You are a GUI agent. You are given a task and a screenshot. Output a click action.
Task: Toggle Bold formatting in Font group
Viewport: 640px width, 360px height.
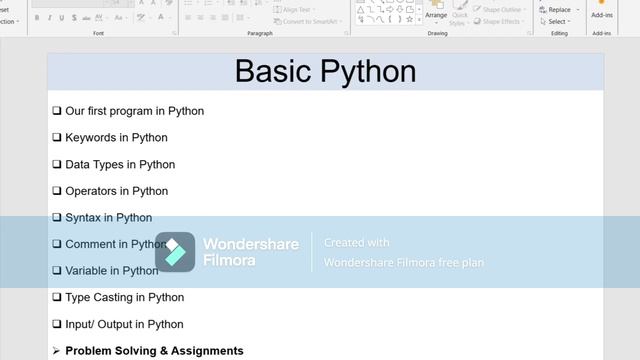pos(37,18)
